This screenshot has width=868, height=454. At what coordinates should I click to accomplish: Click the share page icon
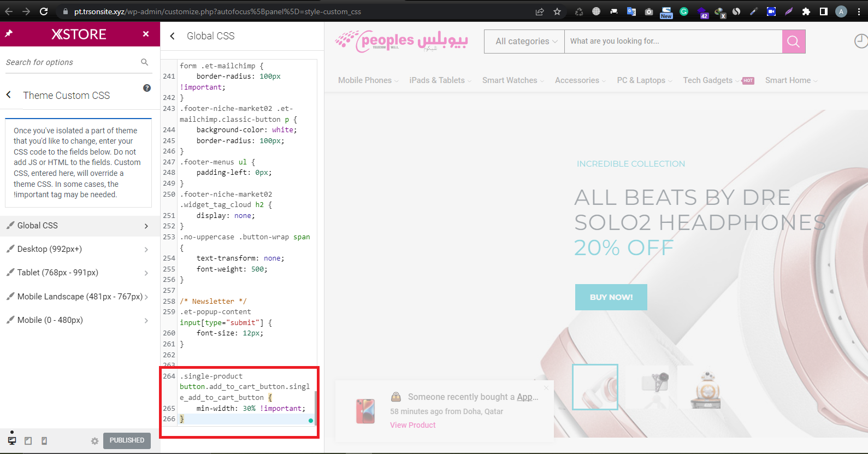point(540,11)
